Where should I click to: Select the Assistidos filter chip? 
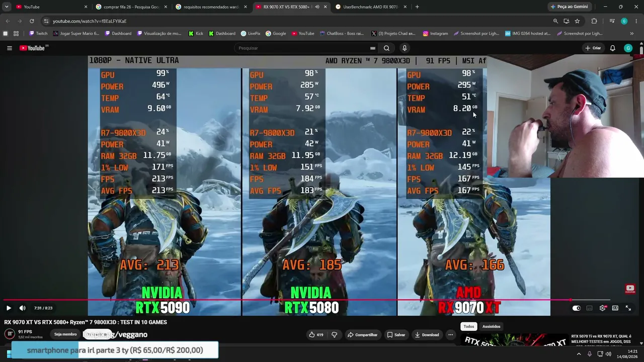[492, 326]
